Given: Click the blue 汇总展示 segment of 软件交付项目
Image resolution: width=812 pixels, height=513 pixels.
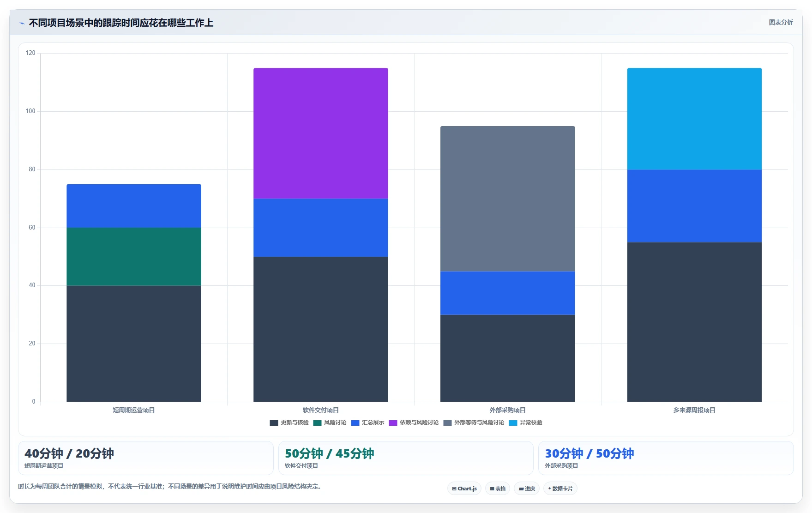Looking at the screenshot, I should click(x=321, y=228).
